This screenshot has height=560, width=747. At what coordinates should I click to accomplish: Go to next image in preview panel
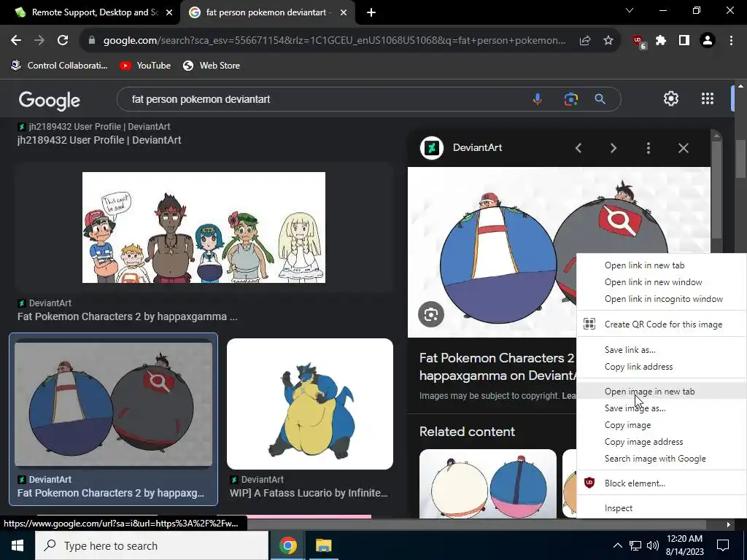[613, 148]
